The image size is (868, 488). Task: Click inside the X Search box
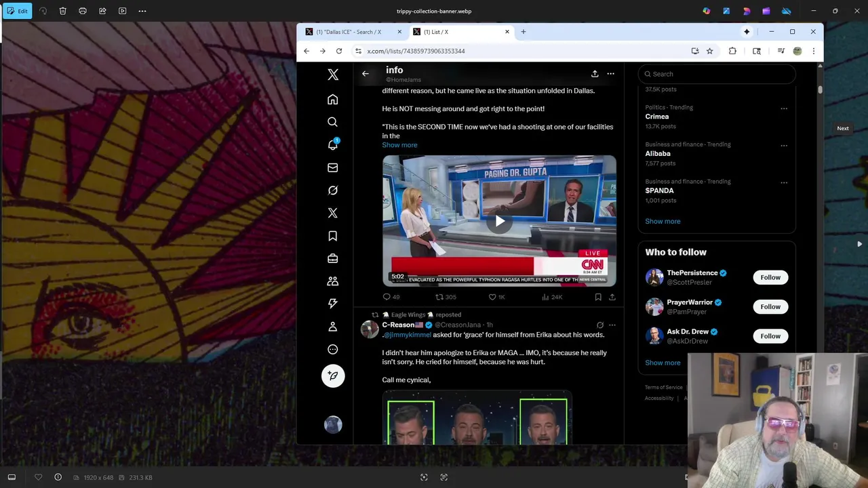[717, 74]
